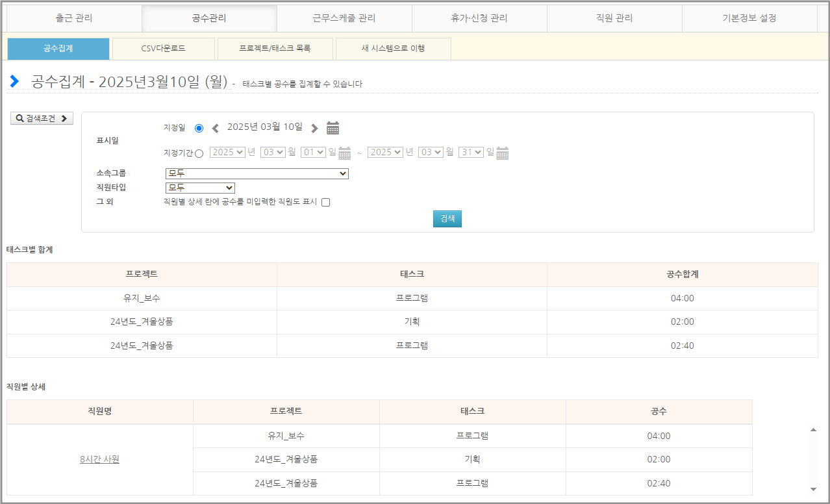Enable showing employees without entered 공수
Screen dimensions: 830x504
pos(326,202)
